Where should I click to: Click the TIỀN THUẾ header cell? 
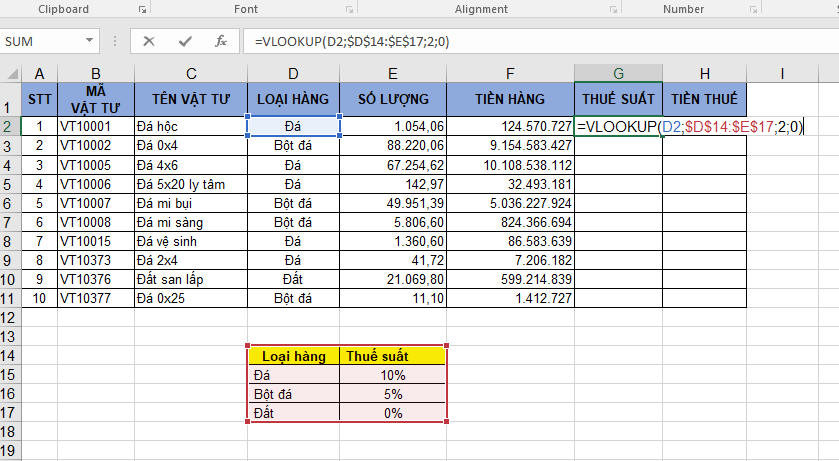[x=704, y=99]
